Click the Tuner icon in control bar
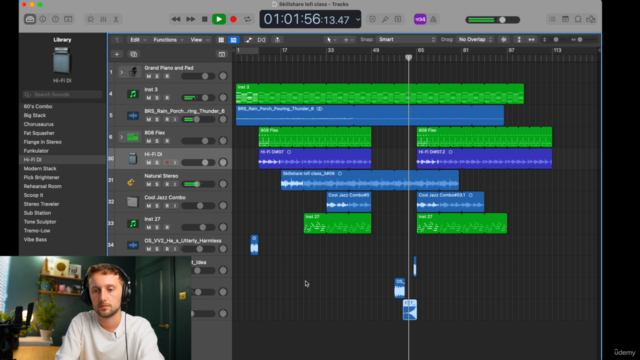This screenshot has height=360, width=640. (x=385, y=19)
